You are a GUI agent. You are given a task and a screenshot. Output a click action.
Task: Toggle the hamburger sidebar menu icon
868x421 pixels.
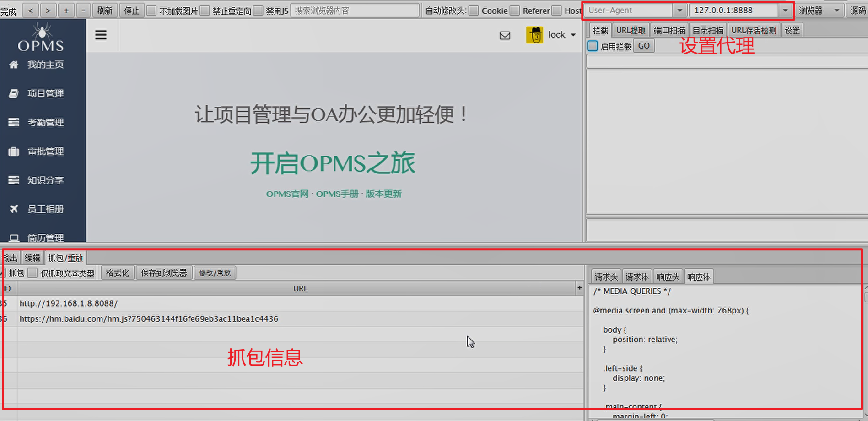[x=101, y=35]
